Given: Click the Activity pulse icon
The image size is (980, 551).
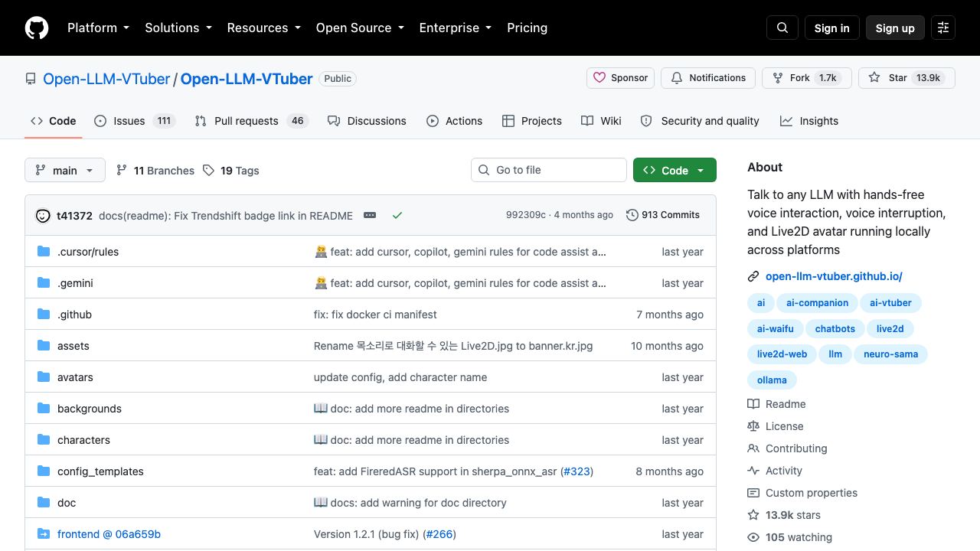Looking at the screenshot, I should [x=753, y=471].
